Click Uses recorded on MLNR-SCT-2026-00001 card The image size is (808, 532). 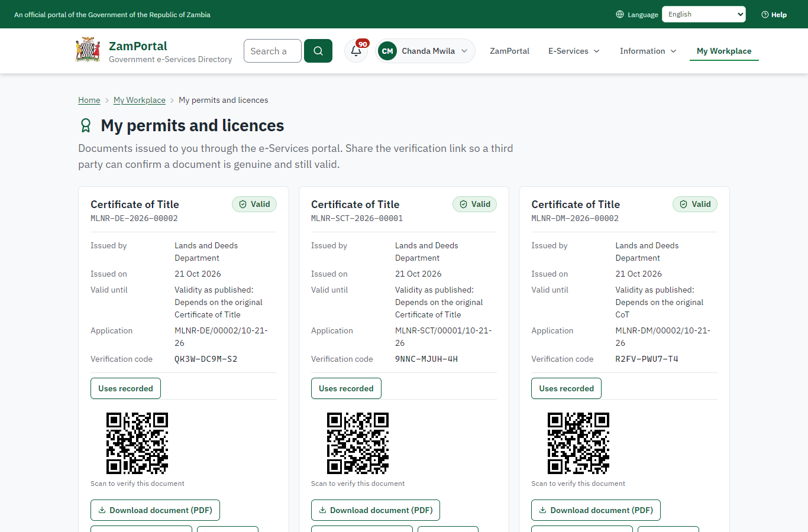point(346,388)
